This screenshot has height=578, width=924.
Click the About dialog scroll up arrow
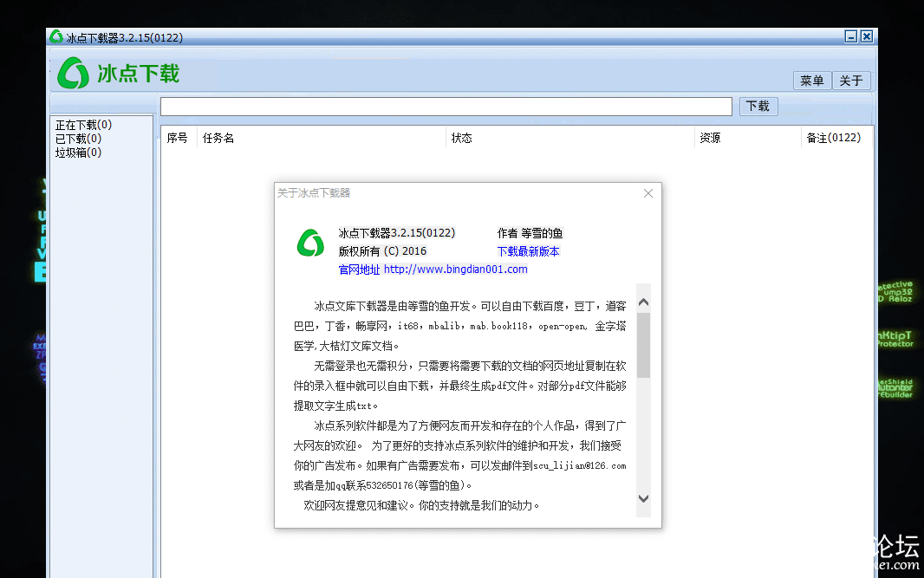(x=643, y=302)
